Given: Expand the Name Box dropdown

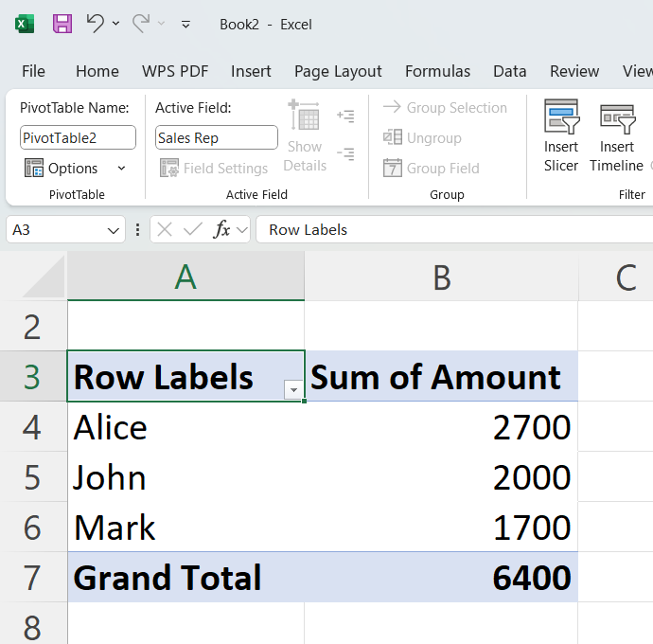Looking at the screenshot, I should [x=113, y=230].
